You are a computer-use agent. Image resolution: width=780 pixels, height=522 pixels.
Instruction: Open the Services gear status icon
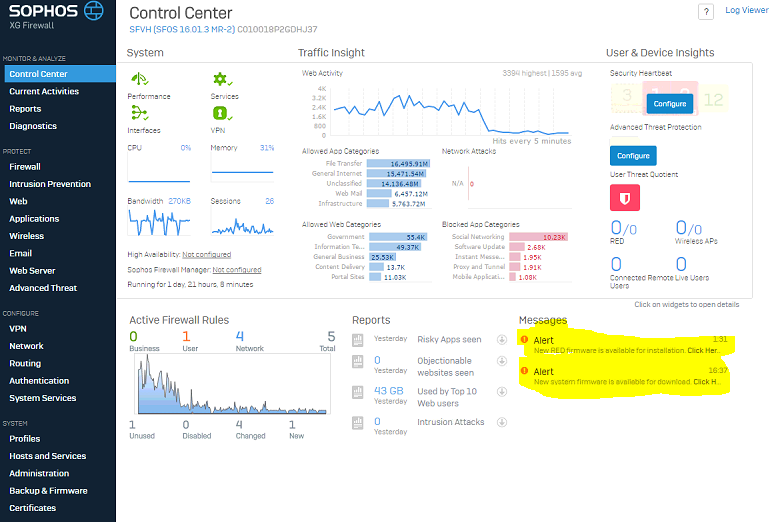coord(222,79)
